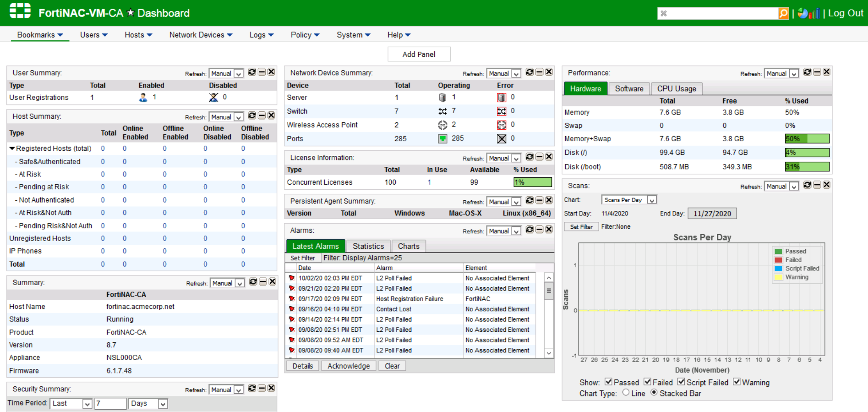Switch to the CPU Usage tab
The height and width of the screenshot is (412, 868).
(676, 88)
